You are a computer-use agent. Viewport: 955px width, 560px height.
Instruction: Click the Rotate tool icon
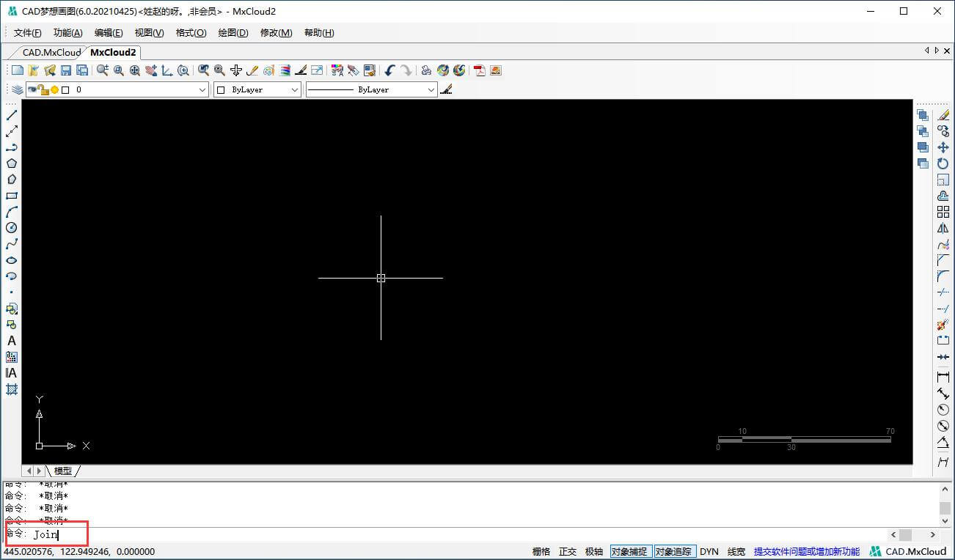(x=943, y=163)
